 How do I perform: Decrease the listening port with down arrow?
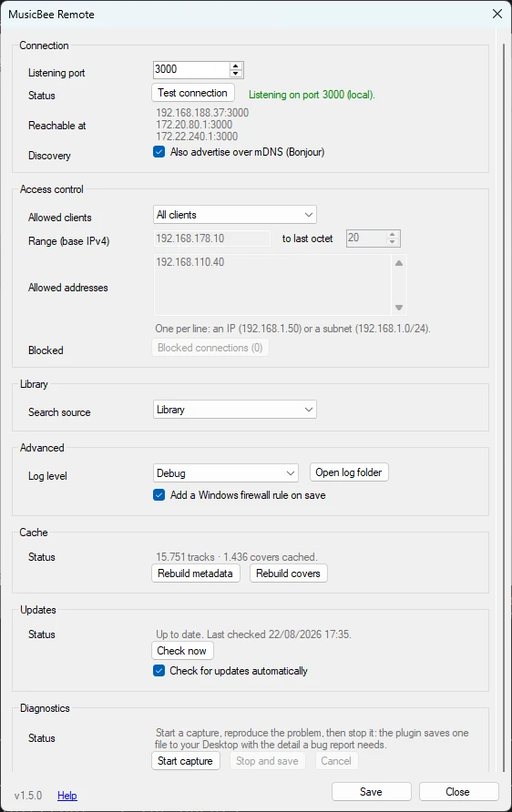(x=236, y=74)
